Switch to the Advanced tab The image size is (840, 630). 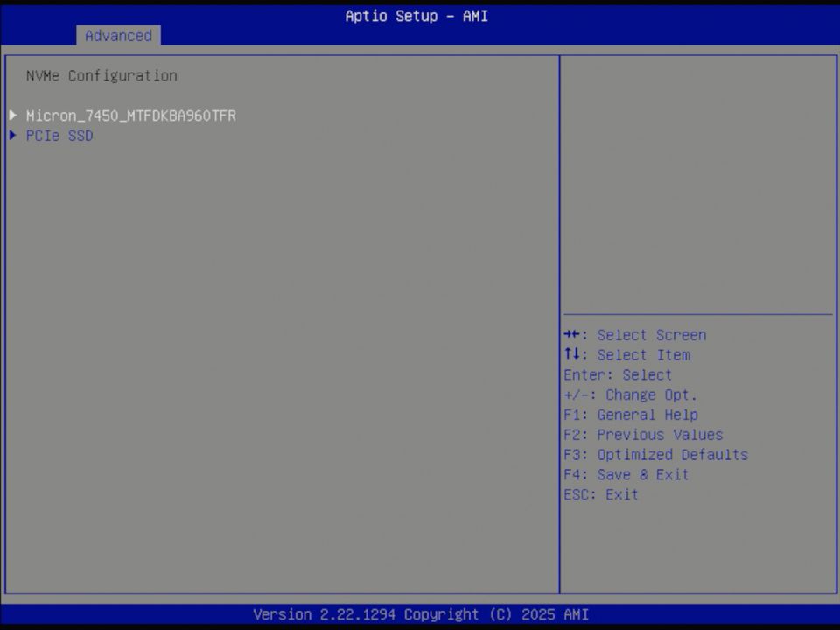[x=118, y=36]
